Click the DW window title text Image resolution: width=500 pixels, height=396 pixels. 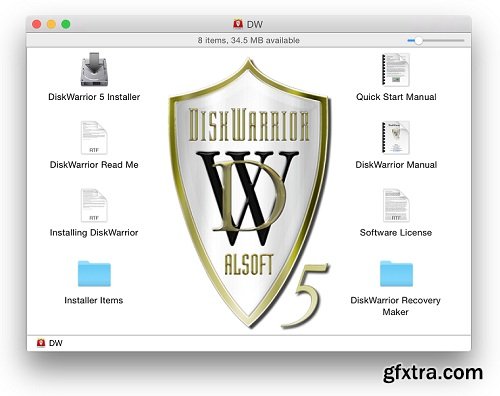pos(255,24)
